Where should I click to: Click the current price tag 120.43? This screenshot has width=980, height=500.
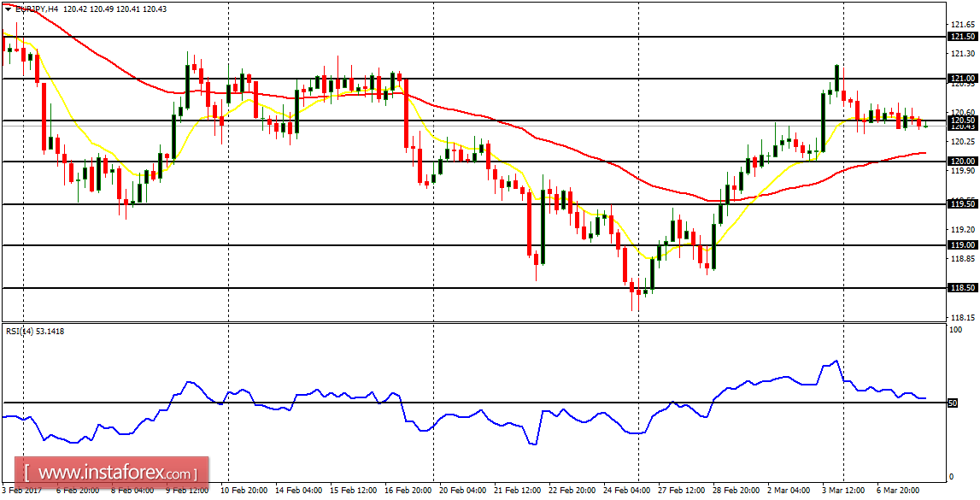click(x=962, y=126)
